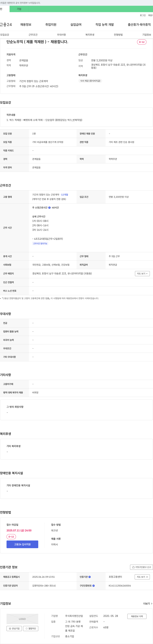
Task: Click the 열람차단 button
Action: tap(31, 628)
